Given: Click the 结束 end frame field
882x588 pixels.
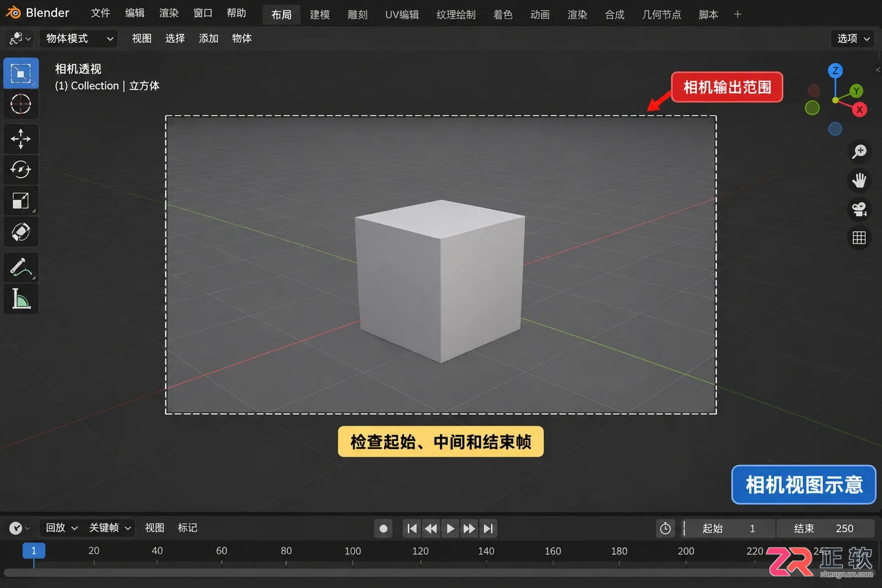Looking at the screenshot, I should point(825,529).
